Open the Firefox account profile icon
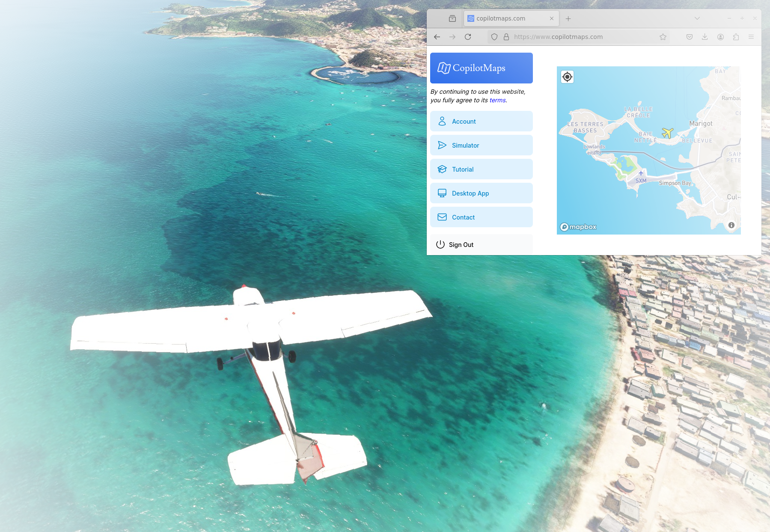The width and height of the screenshot is (770, 532). (720, 37)
